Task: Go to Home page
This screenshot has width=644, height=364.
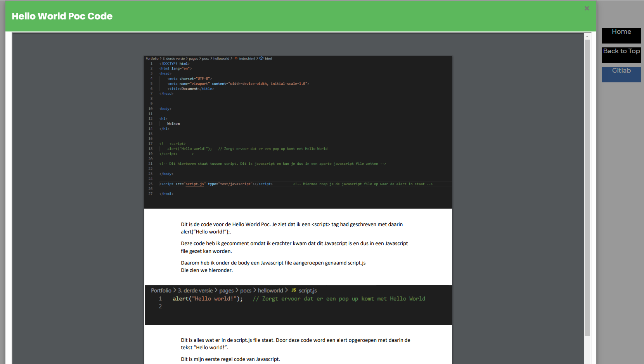Action: [621, 35]
